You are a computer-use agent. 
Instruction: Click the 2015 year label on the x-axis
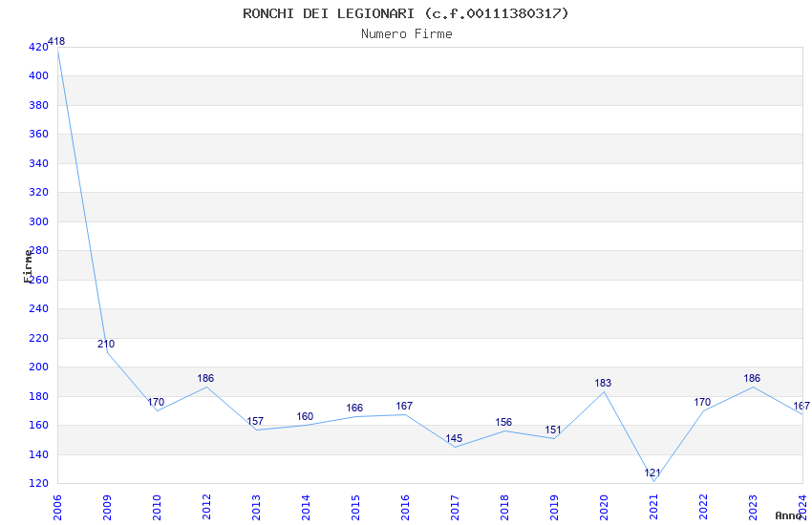point(355,508)
